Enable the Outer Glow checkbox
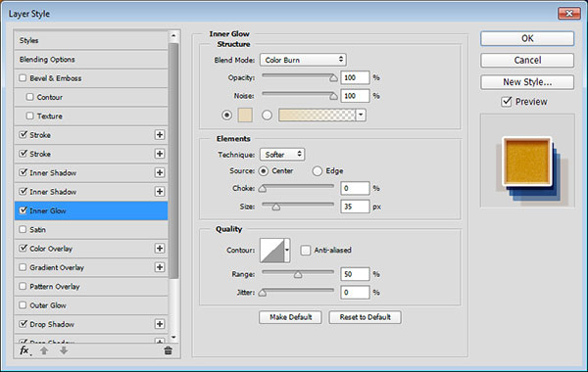 click(23, 305)
